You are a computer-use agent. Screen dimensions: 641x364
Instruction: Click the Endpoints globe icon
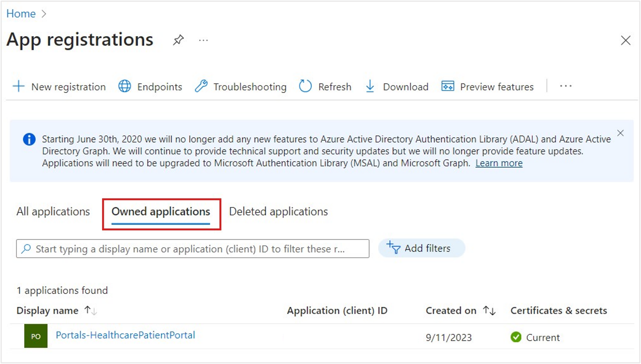pyautogui.click(x=125, y=86)
